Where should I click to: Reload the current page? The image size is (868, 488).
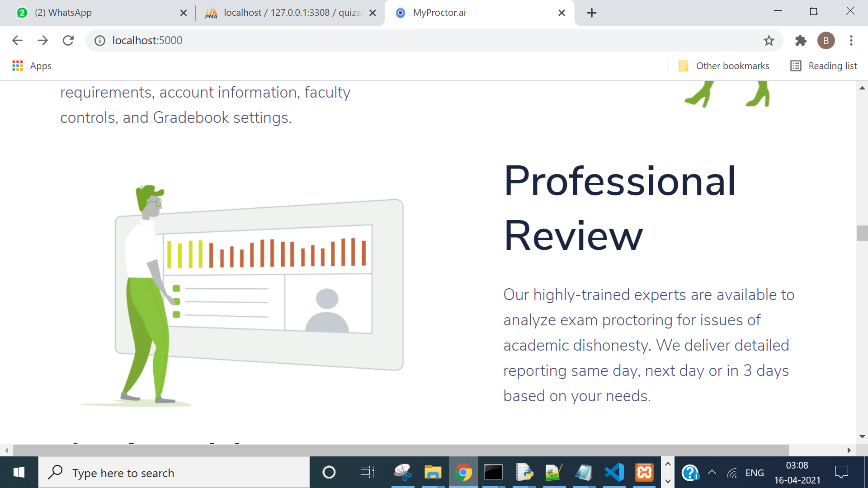pos(68,41)
